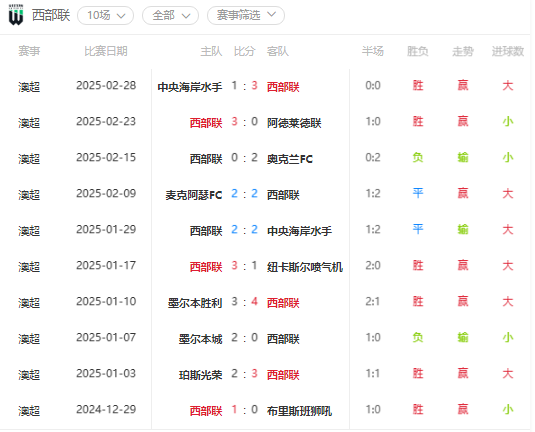535x432 pixels.
Task: Open the 赛事筛选 competition filter dropdown
Action: pos(246,16)
